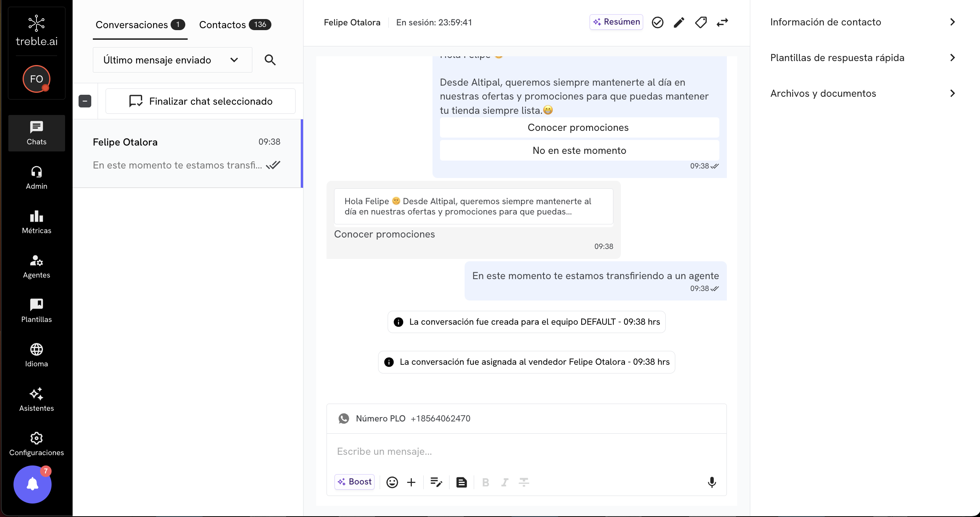Edit contact with pencil icon

pyautogui.click(x=679, y=22)
